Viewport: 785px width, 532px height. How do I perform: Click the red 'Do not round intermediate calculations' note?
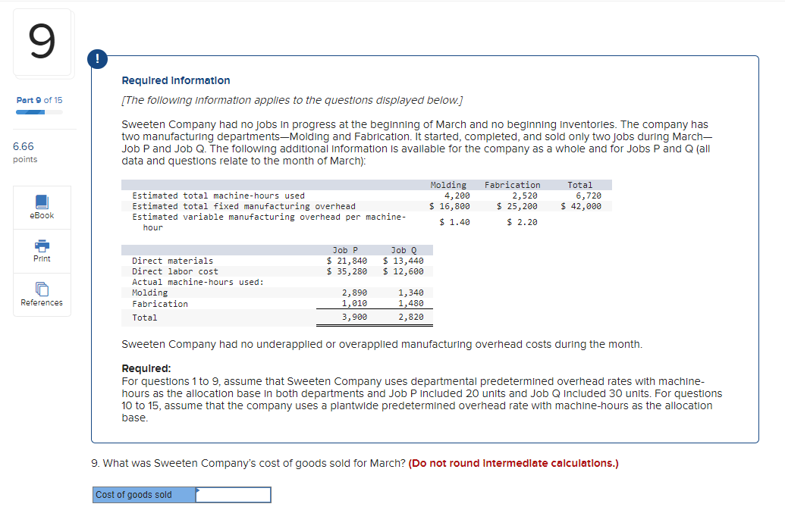tap(513, 464)
